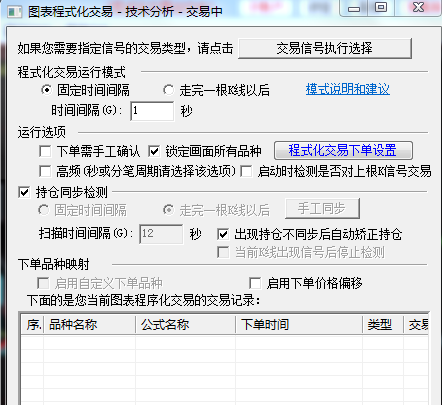
Task: Minimize the 图表程式化交易 window
Action: coord(354,8)
